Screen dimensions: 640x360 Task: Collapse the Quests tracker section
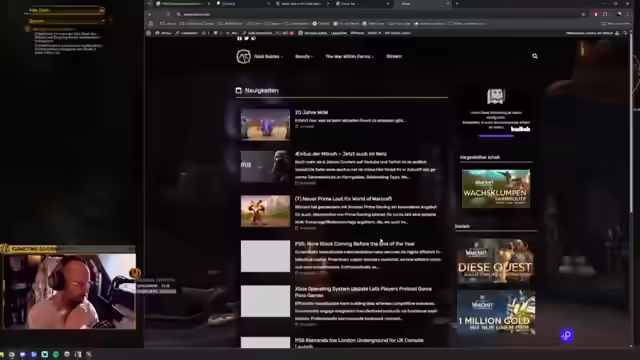[103, 20]
